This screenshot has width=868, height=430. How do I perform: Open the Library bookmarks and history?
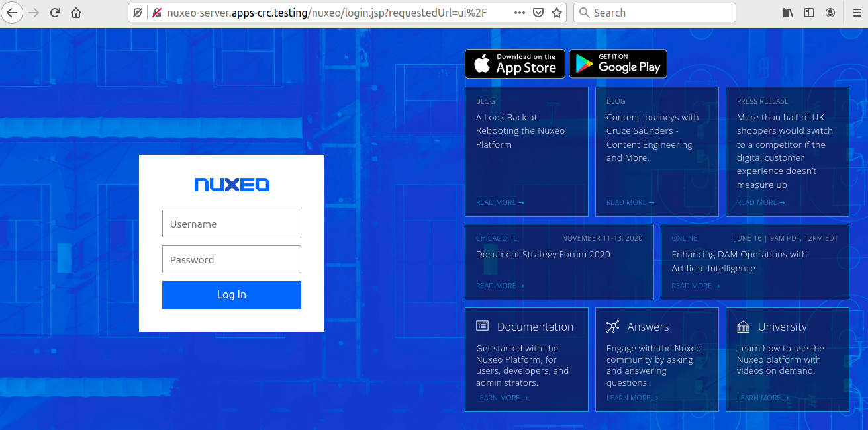(789, 13)
